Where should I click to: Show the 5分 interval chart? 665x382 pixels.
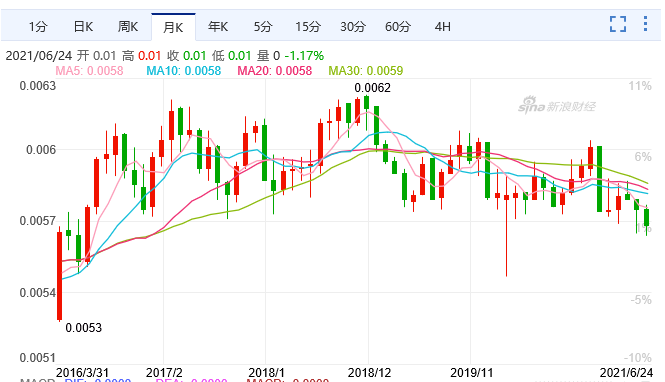(x=263, y=27)
